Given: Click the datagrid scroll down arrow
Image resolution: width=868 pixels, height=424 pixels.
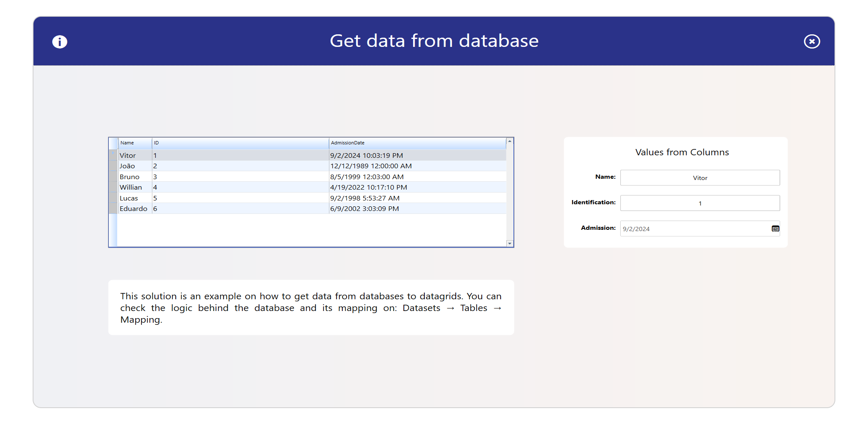Looking at the screenshot, I should (x=509, y=243).
